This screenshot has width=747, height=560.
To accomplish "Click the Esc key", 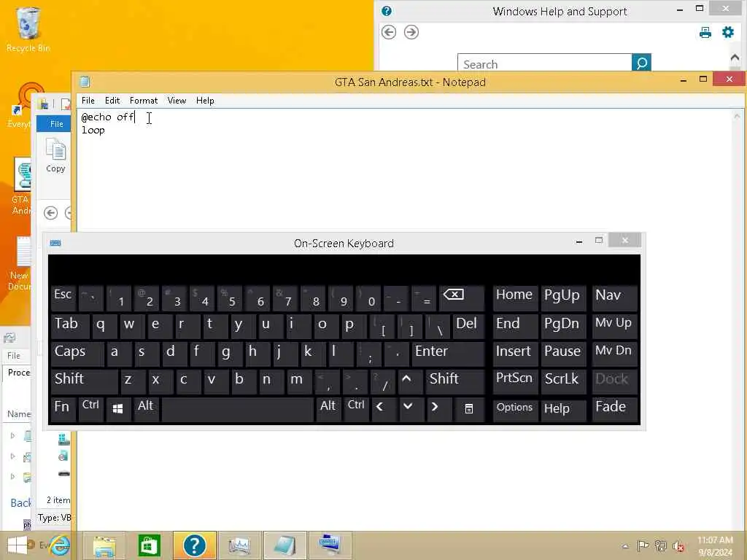I will 63,298.
